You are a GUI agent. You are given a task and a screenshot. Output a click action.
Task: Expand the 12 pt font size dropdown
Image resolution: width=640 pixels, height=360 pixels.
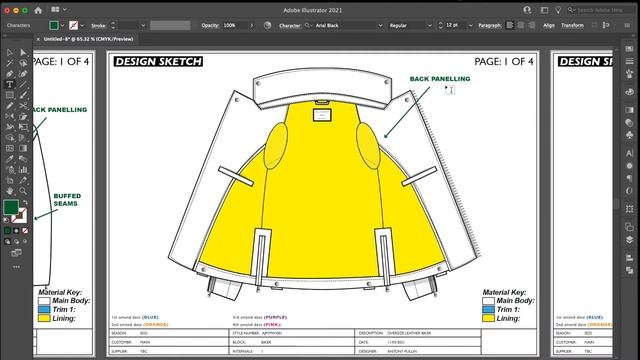coord(470,25)
